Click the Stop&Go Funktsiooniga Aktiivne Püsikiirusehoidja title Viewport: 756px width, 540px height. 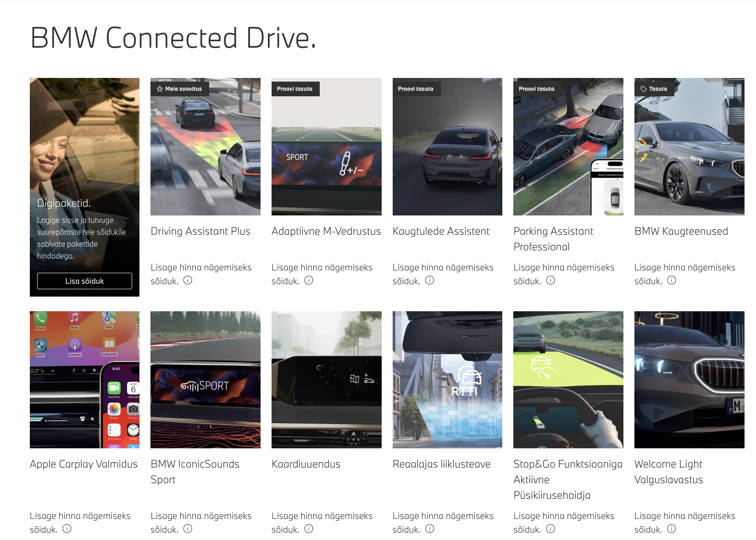point(567,479)
